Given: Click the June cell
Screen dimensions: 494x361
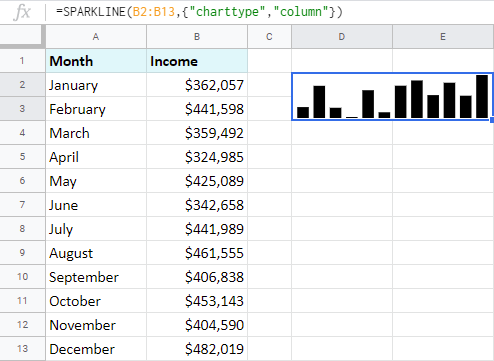Looking at the screenshot, I should pos(96,205).
